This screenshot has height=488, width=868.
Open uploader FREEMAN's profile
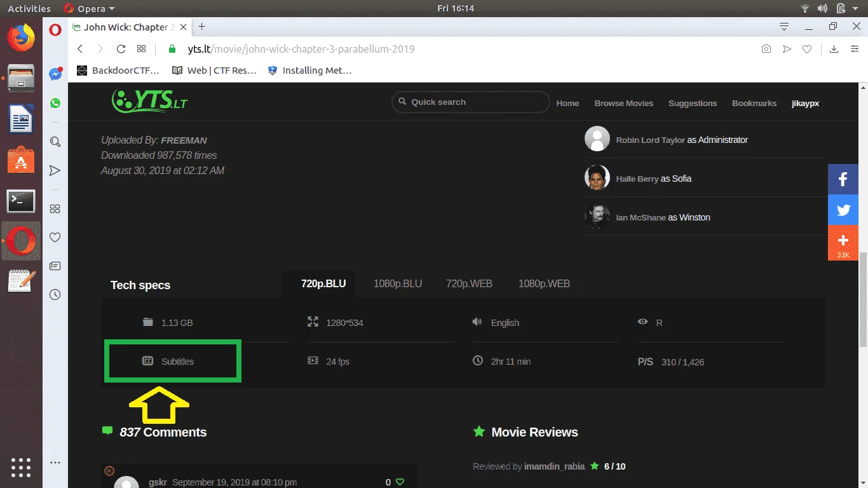click(184, 140)
